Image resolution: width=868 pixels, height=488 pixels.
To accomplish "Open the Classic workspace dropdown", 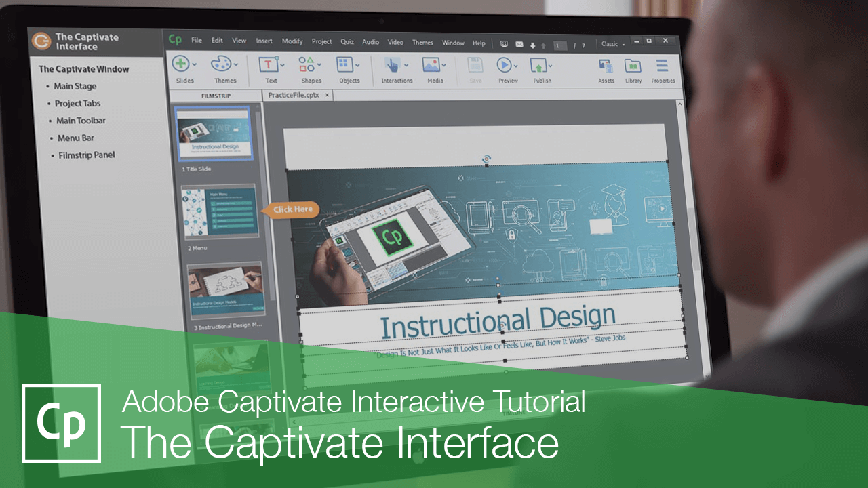I will (x=612, y=43).
